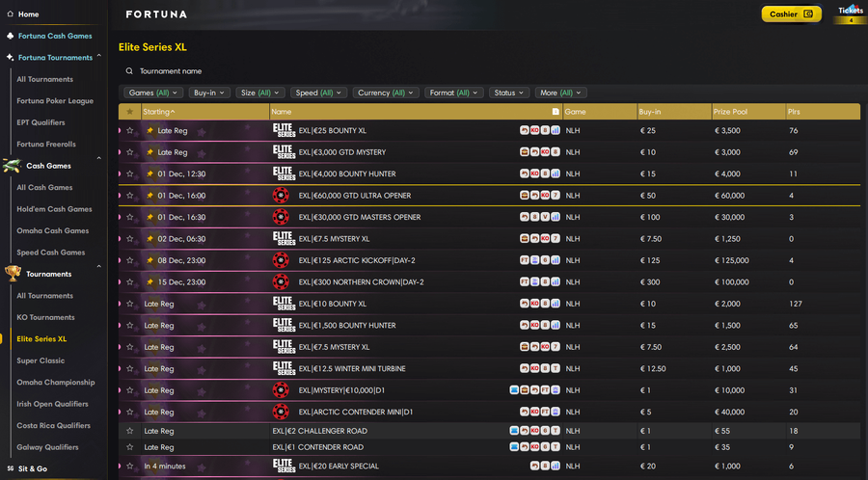Image resolution: width=868 pixels, height=480 pixels.
Task: Favorite the €60,000 GTD ULTRA OPENER star
Action: point(130,196)
